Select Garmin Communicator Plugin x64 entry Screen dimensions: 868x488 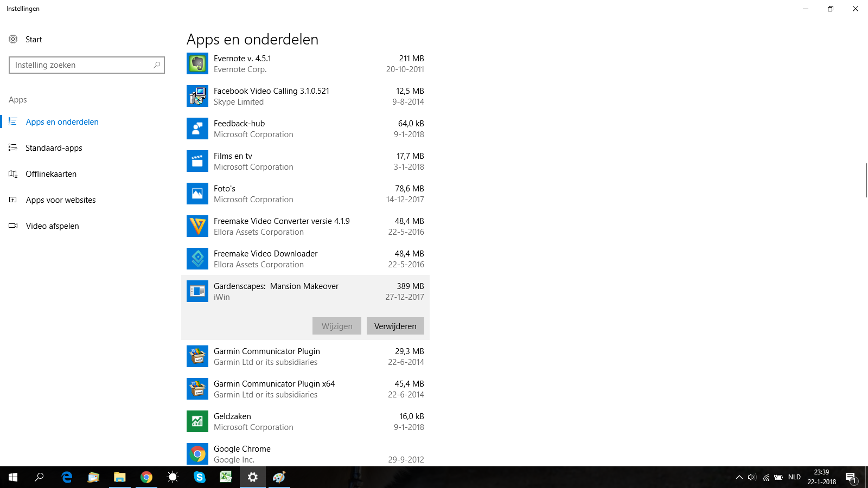pos(305,389)
